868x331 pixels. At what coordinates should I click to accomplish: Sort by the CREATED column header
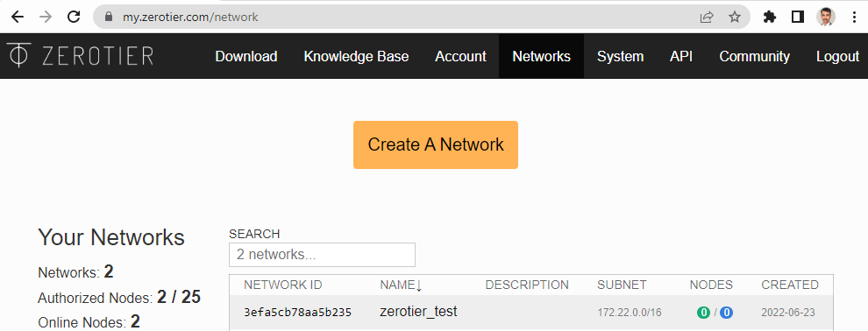[x=790, y=285]
